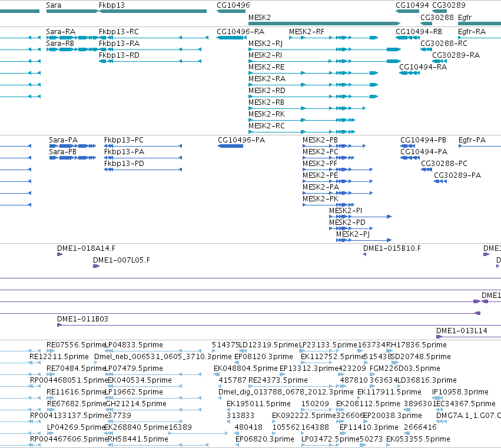Click the Egfr gene label
This screenshot has height=448, width=501.
pos(464,17)
